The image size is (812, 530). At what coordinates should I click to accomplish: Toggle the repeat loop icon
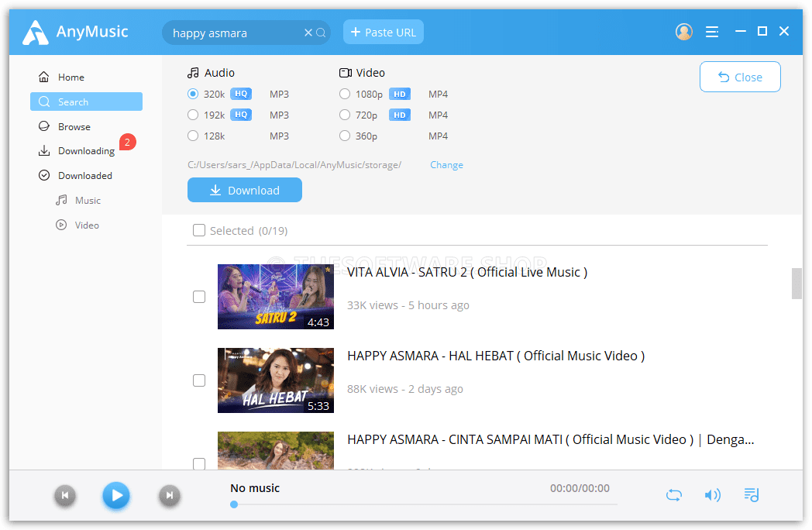pos(674,495)
